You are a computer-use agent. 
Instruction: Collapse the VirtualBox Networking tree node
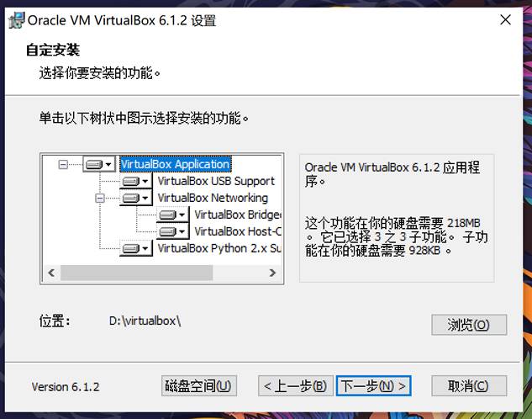pos(100,198)
